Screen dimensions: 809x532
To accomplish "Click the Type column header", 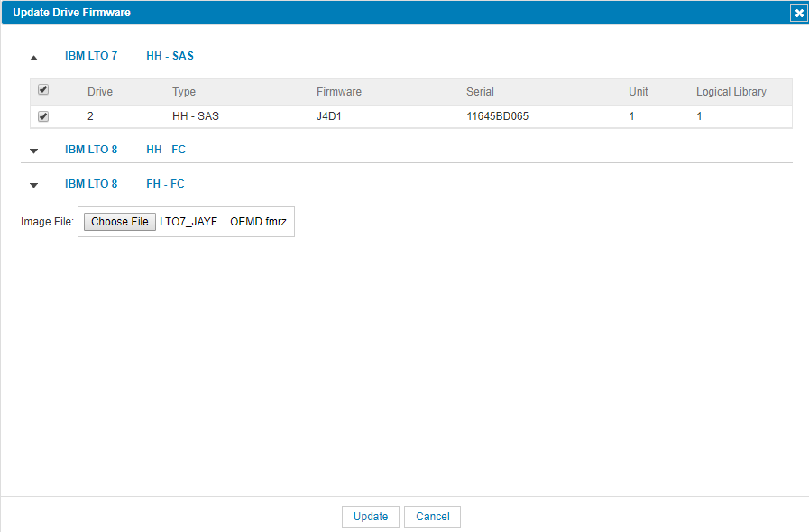I will 184,92.
